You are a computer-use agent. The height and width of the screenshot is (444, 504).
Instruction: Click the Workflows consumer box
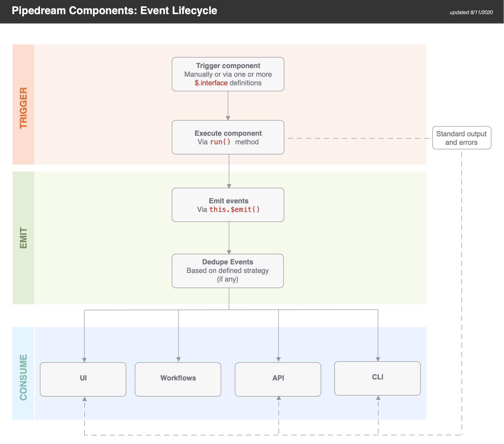[178, 379]
